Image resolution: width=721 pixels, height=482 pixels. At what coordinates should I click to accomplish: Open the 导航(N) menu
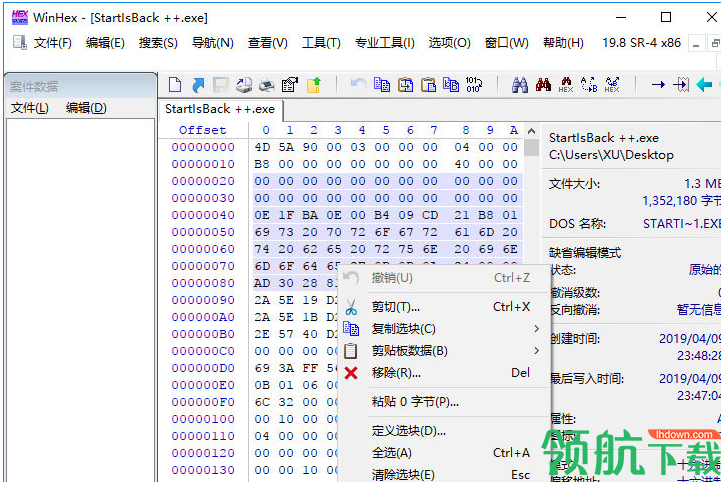pyautogui.click(x=212, y=43)
